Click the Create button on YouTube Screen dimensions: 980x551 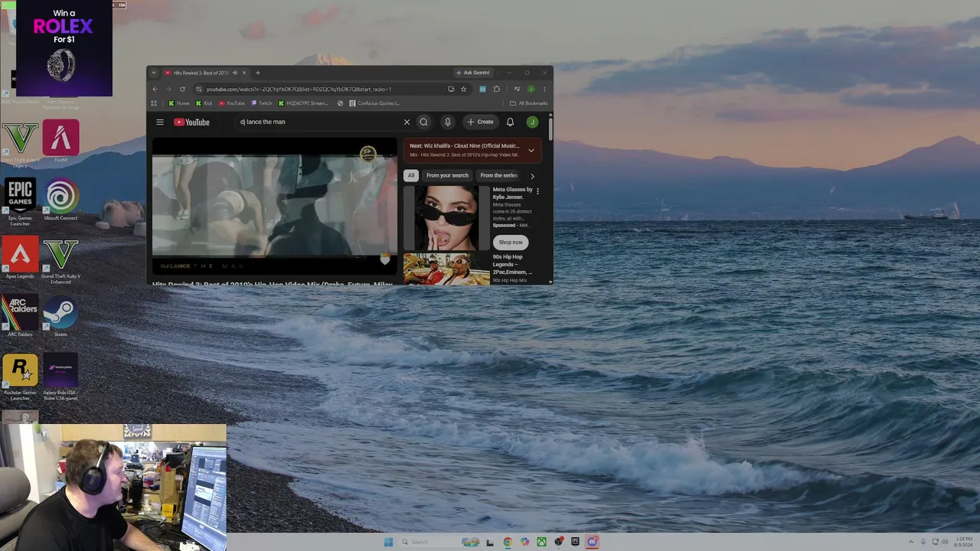[481, 122]
